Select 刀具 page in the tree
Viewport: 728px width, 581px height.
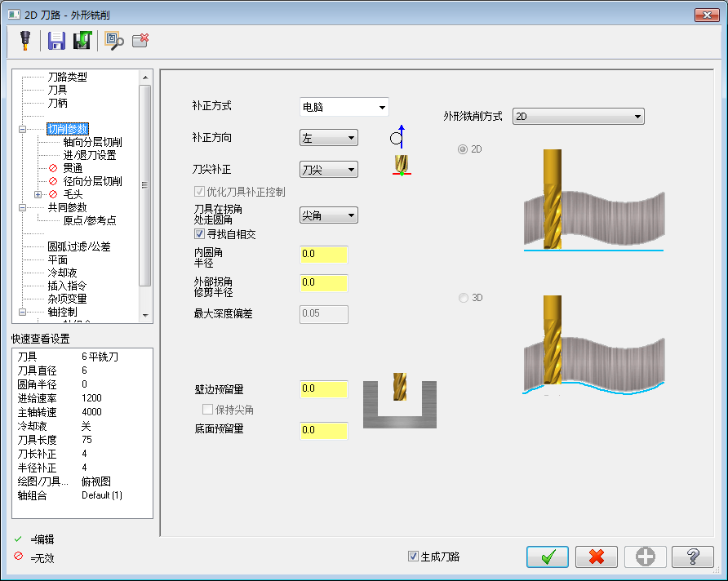(x=58, y=90)
